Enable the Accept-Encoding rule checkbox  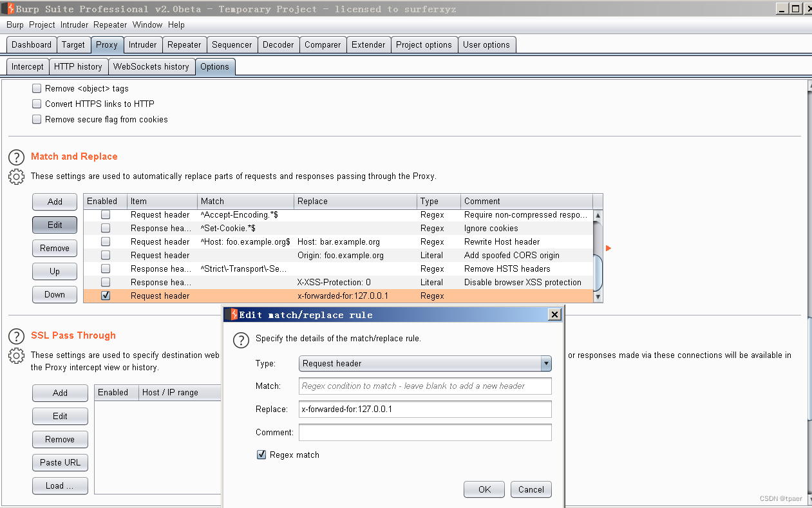tap(106, 214)
